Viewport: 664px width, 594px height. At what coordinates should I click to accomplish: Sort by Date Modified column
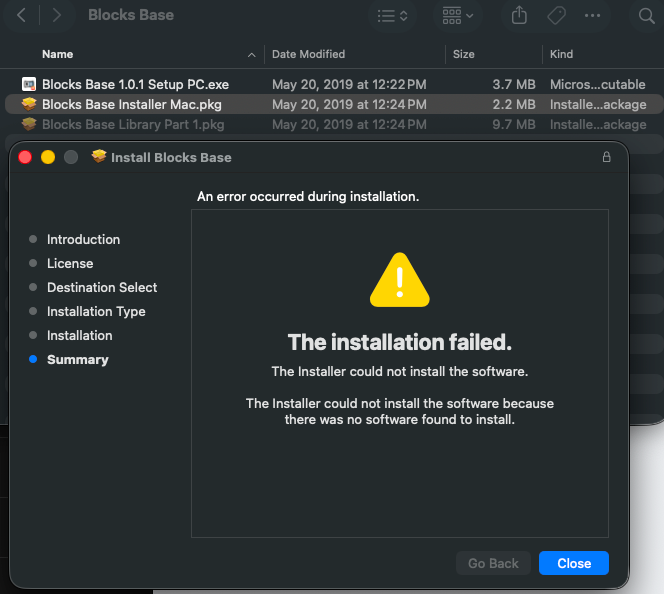pyautogui.click(x=308, y=54)
